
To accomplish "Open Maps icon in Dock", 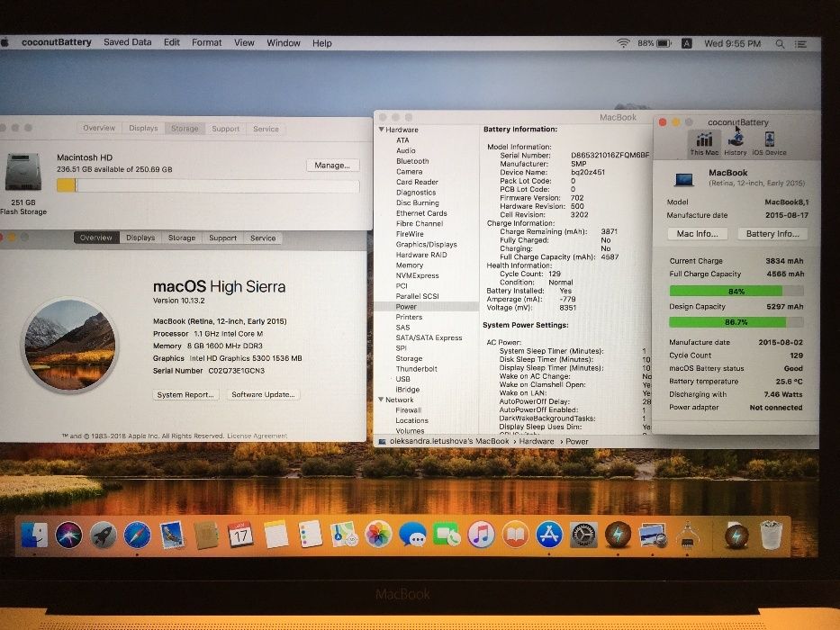I will pyautogui.click(x=344, y=535).
